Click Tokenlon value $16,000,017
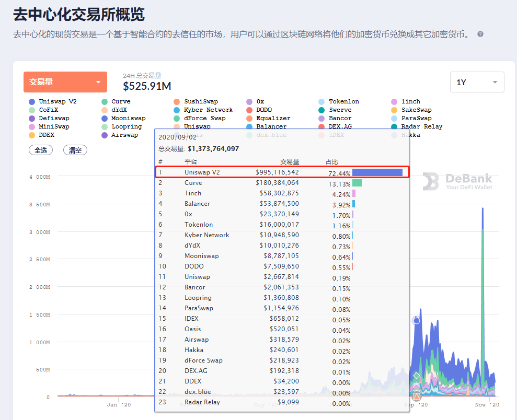517x420 pixels. tap(279, 224)
